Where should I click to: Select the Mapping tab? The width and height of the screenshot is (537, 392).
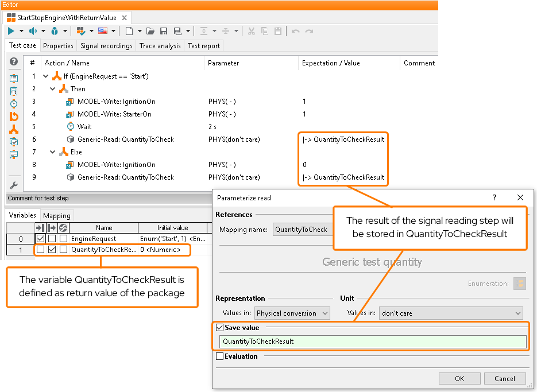point(57,216)
